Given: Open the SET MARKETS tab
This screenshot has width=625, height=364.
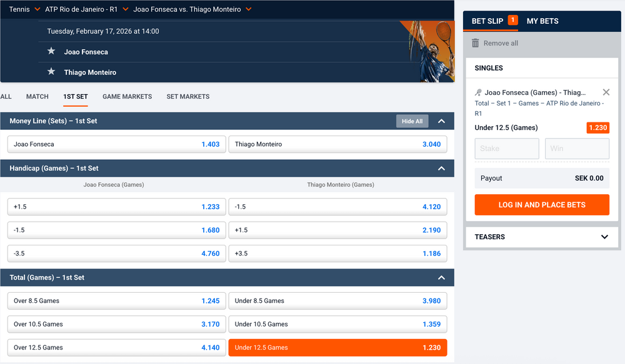Looking at the screenshot, I should 187,96.
